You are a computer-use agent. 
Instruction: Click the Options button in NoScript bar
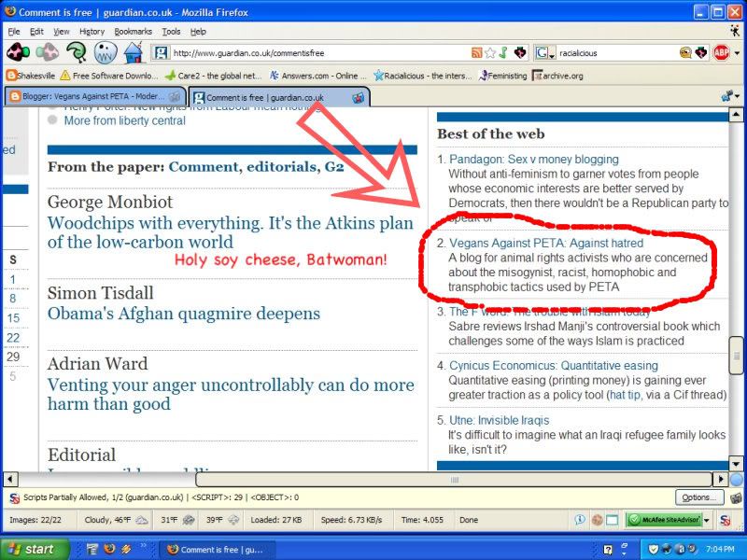point(699,497)
